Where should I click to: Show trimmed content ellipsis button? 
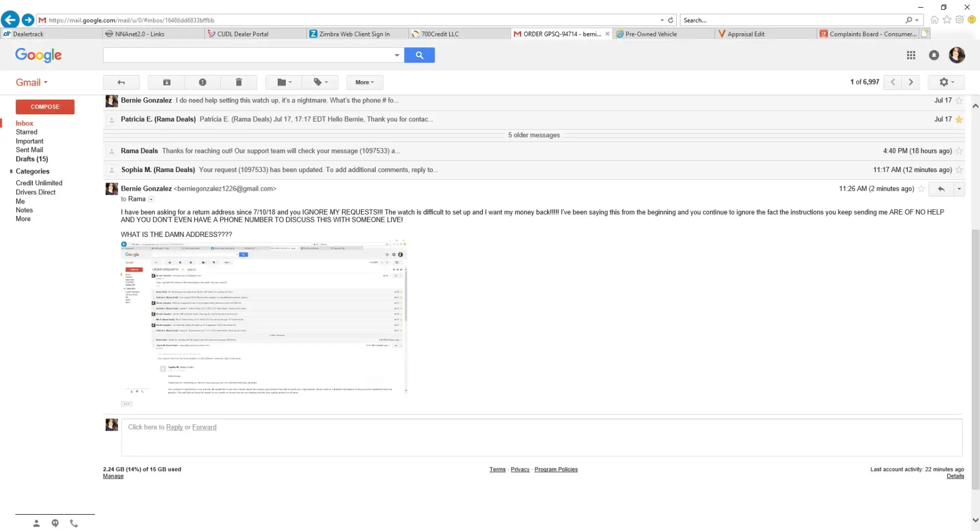tap(126, 404)
